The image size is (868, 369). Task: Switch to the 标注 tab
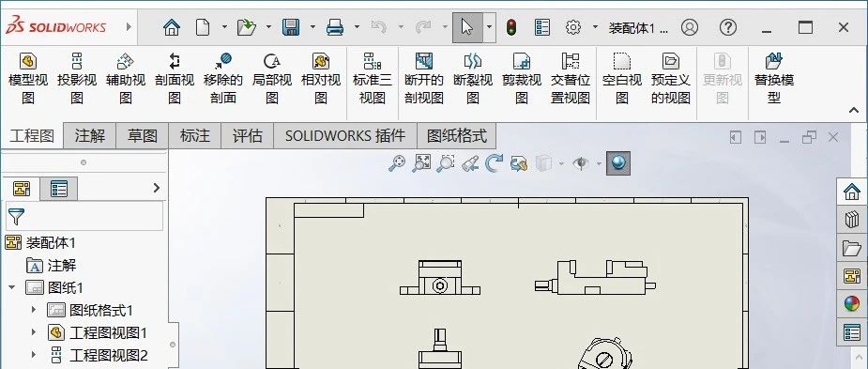tap(195, 136)
